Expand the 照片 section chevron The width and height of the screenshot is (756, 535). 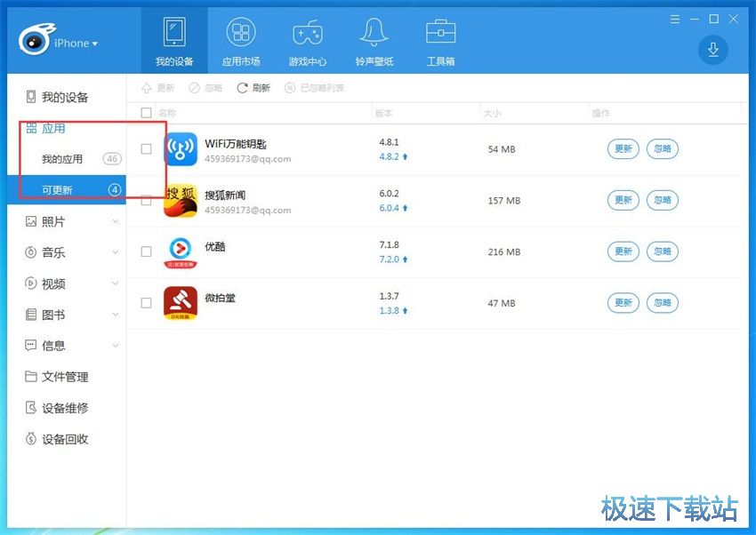click(x=116, y=221)
